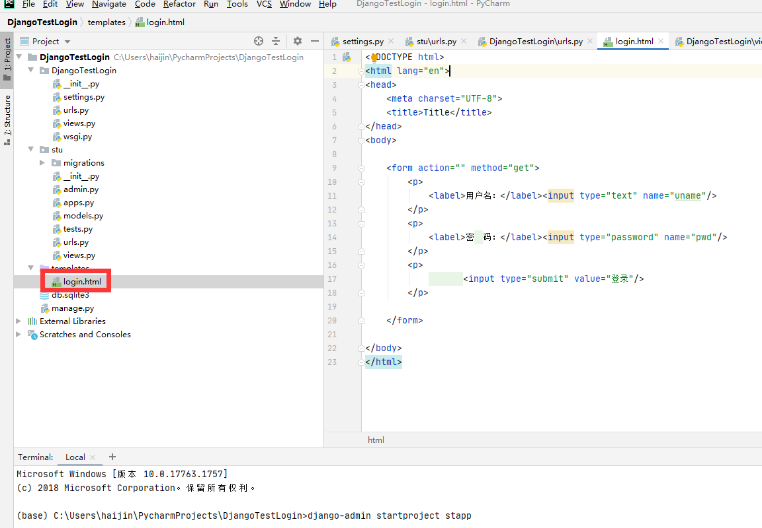Screen dimensions: 762x528
Task: Select manage.py in project tree
Action: point(72,308)
